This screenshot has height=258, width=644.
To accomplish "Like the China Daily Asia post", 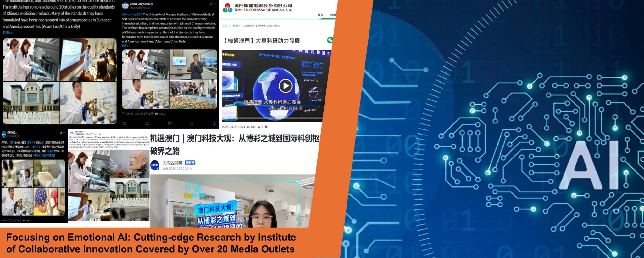I will click(x=169, y=124).
